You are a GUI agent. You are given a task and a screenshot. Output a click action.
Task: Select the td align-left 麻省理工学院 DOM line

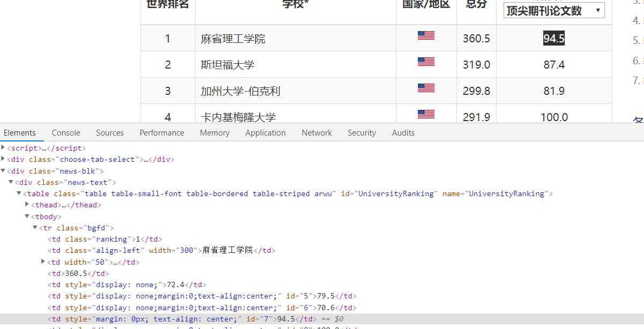(162, 250)
